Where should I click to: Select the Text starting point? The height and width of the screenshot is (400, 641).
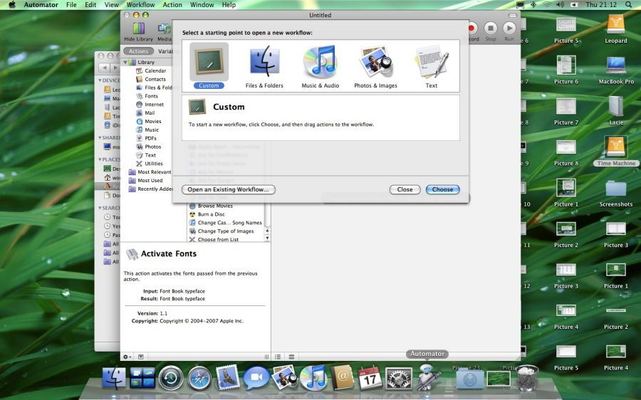(x=431, y=67)
